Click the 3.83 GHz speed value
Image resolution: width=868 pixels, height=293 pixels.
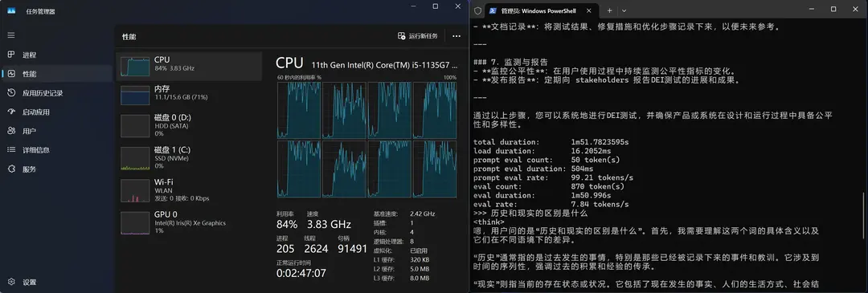[x=328, y=224]
